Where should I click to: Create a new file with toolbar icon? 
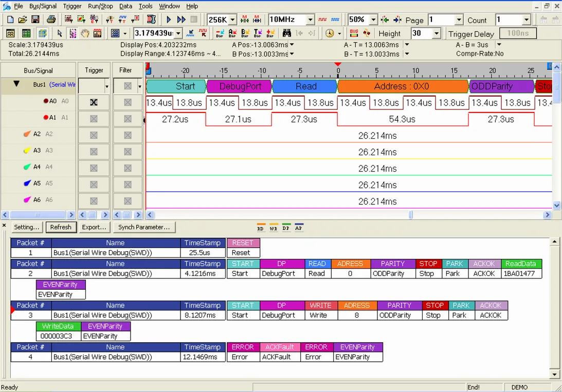(x=10, y=20)
